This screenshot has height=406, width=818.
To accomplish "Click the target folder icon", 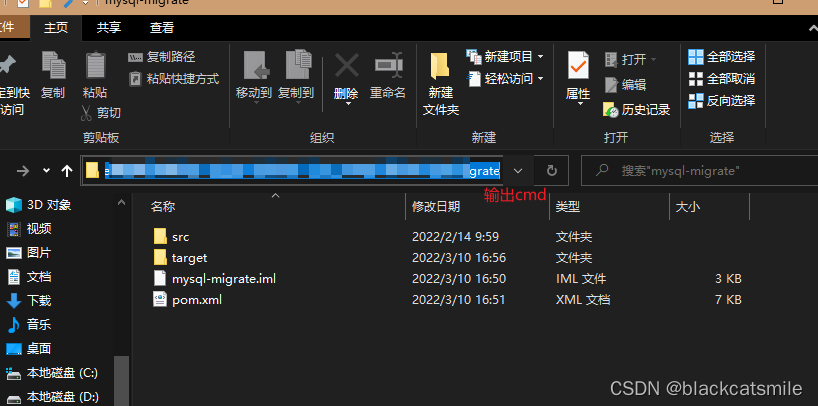I will [160, 257].
